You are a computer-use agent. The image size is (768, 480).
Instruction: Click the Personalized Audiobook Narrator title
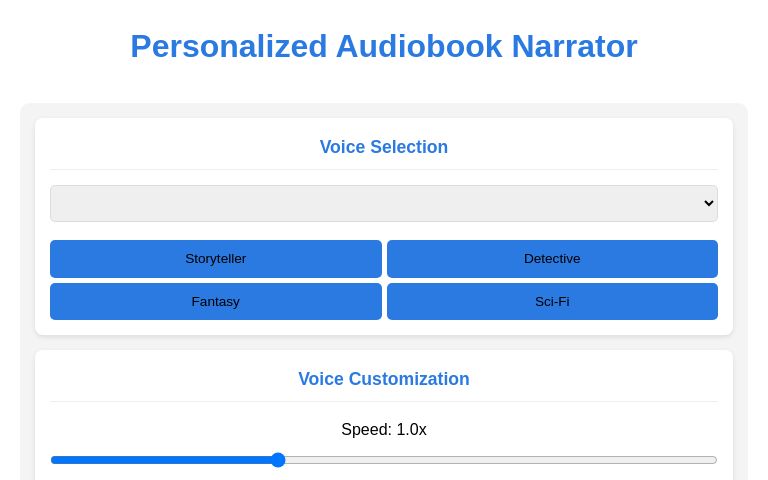383,46
